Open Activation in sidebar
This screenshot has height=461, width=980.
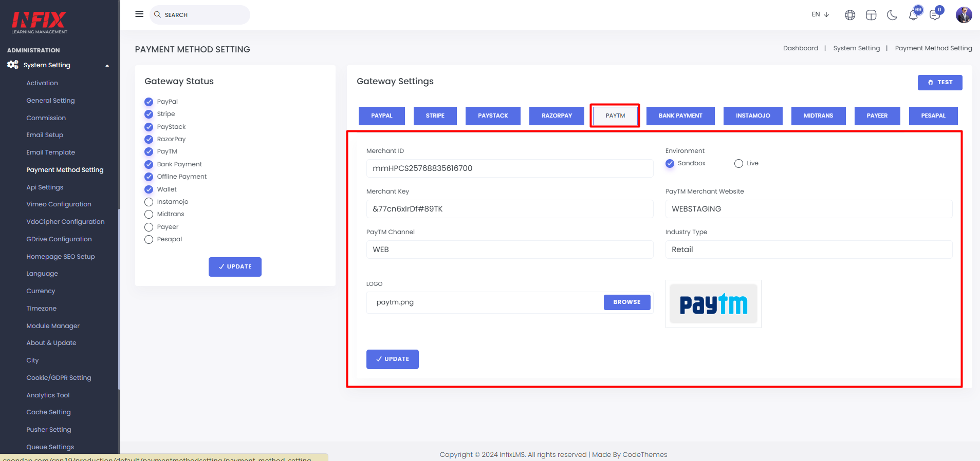click(x=42, y=83)
